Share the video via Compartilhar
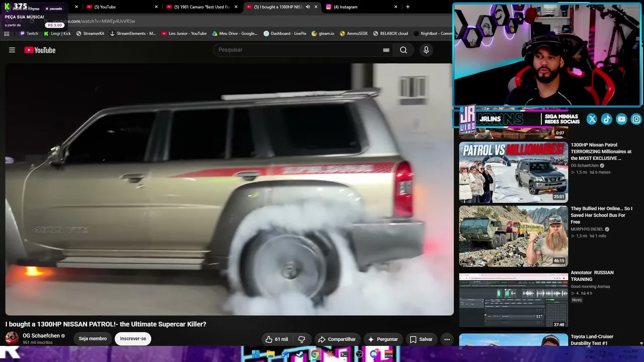644x362 pixels. coord(337,339)
